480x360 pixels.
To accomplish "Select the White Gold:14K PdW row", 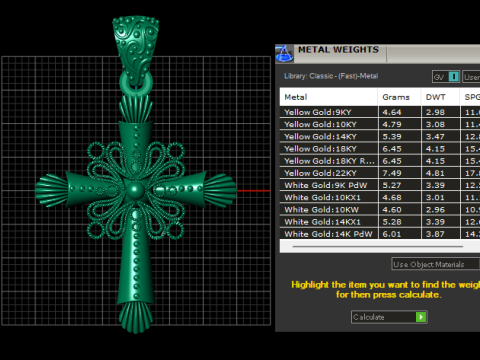I will point(380,234).
